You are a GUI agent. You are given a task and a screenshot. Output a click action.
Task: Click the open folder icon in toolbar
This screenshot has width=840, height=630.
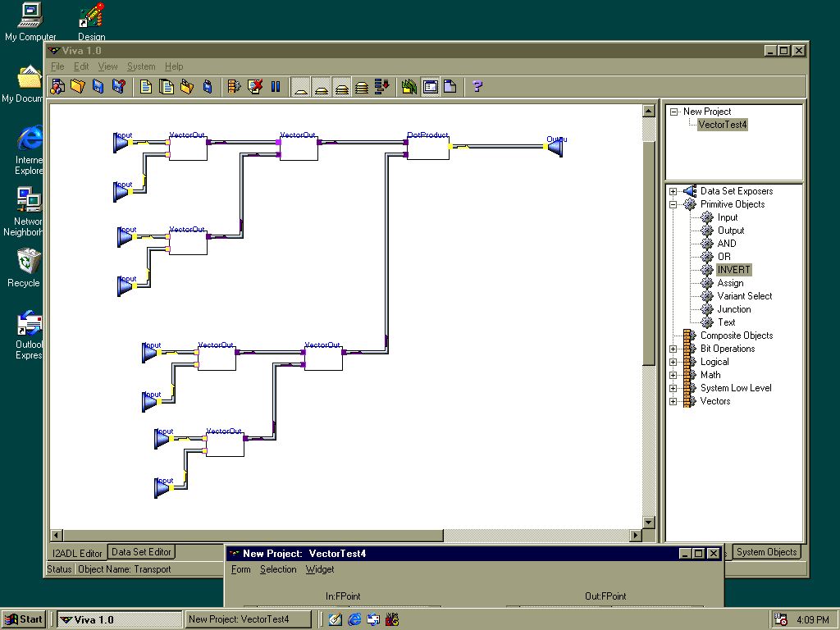[x=78, y=86]
